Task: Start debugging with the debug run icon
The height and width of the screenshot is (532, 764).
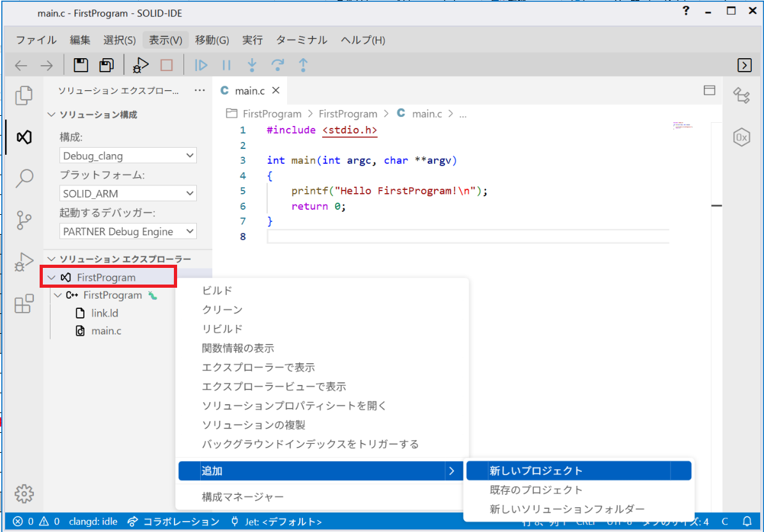Action: point(140,64)
